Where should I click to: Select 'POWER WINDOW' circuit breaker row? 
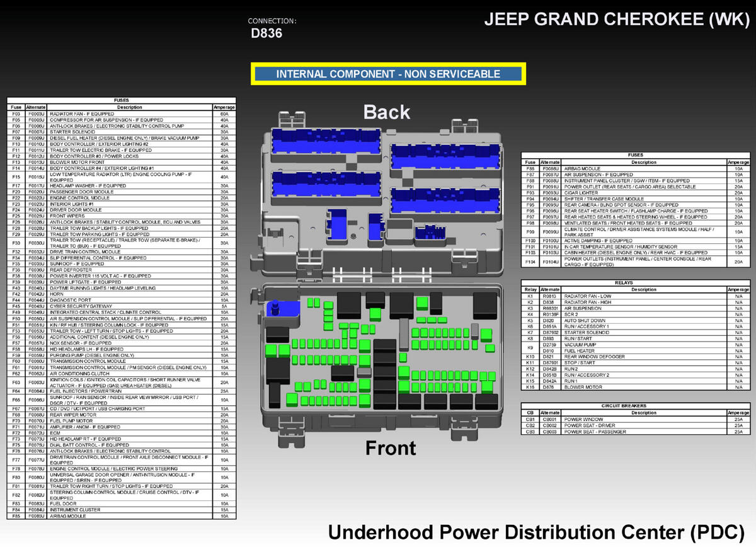tap(636, 419)
